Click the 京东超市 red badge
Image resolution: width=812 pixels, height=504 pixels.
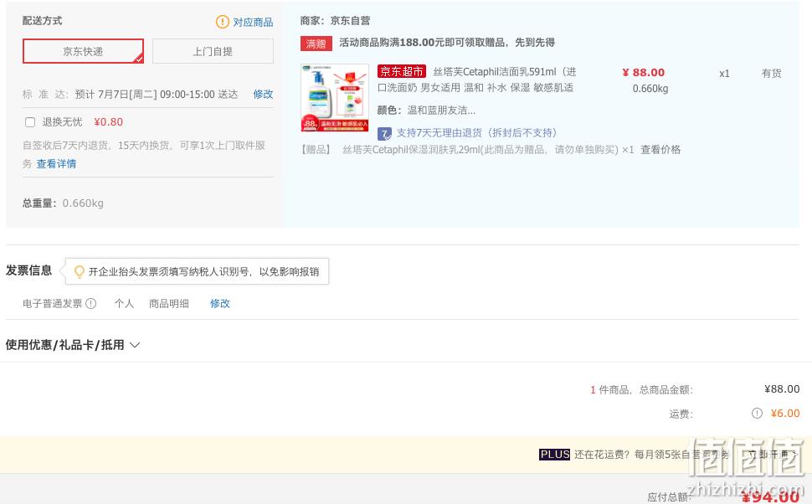click(x=401, y=71)
